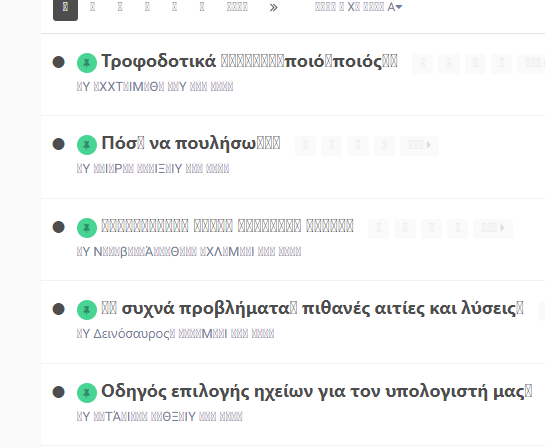
Task: Expand more pages arrow on the topic above συχνά προβλήματα
Action: click(493, 228)
